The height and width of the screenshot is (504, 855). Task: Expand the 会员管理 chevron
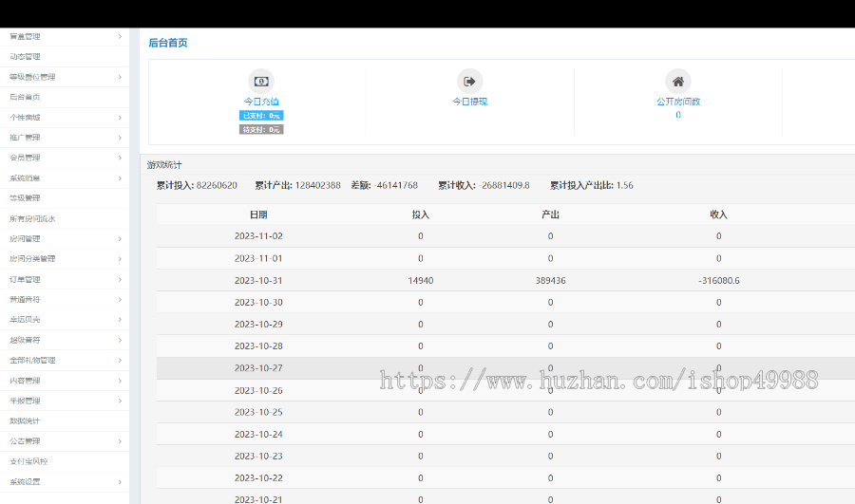(120, 158)
